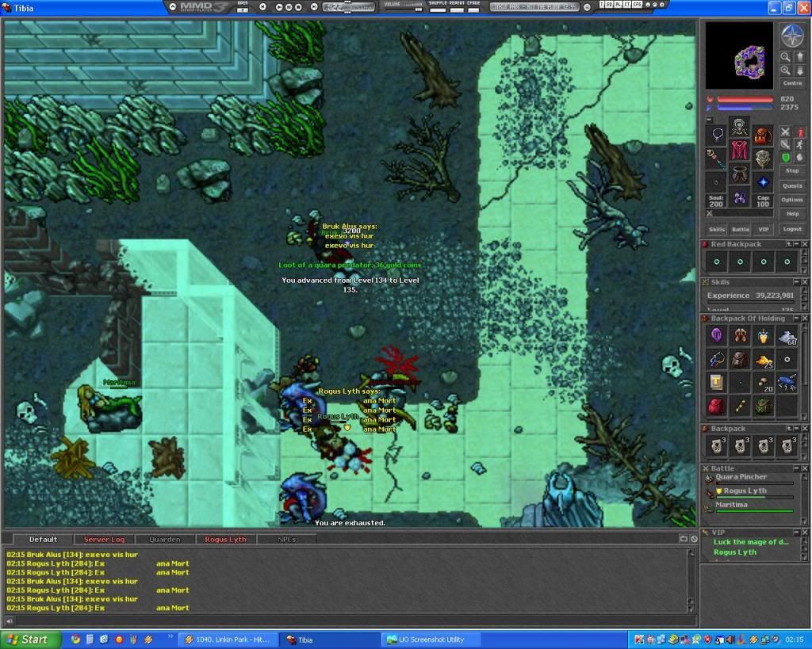
Task: Toggle chase opponent running figure mode
Action: coord(799,145)
